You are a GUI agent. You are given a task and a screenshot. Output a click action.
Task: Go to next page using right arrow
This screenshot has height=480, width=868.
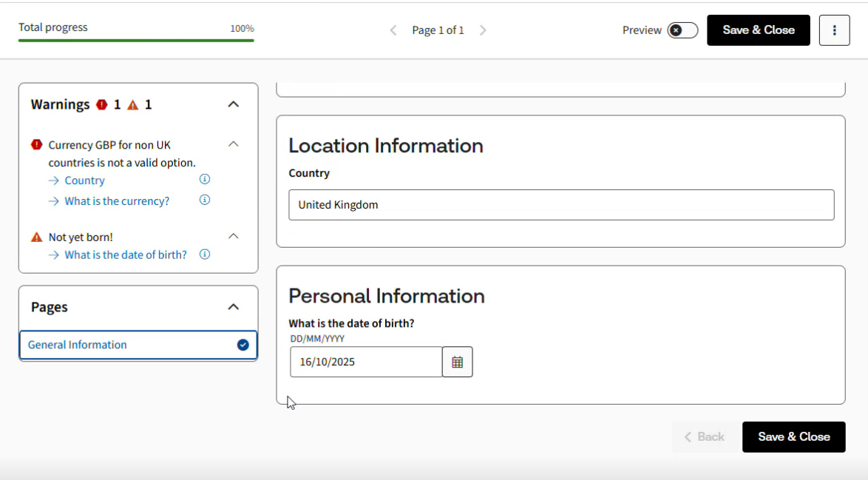pyautogui.click(x=483, y=30)
